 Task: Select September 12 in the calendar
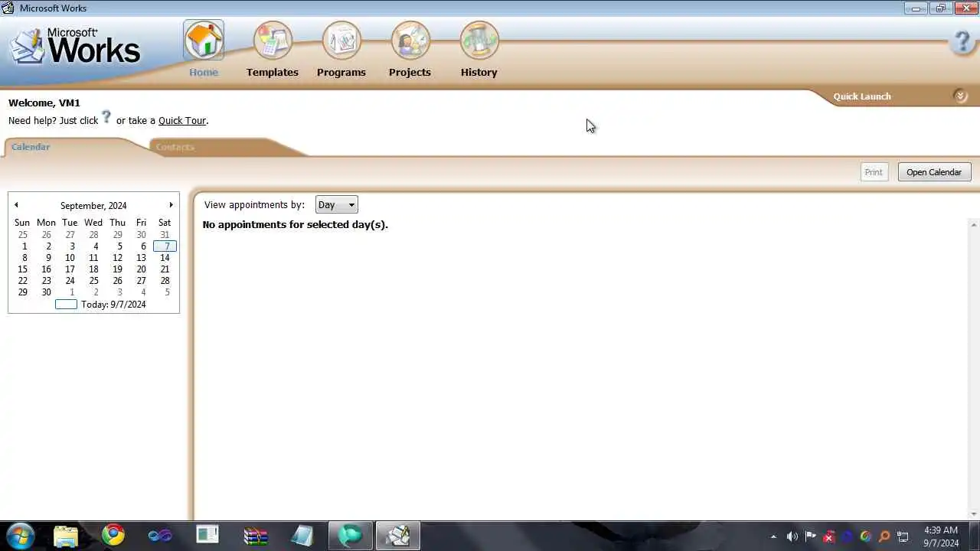pos(117,258)
